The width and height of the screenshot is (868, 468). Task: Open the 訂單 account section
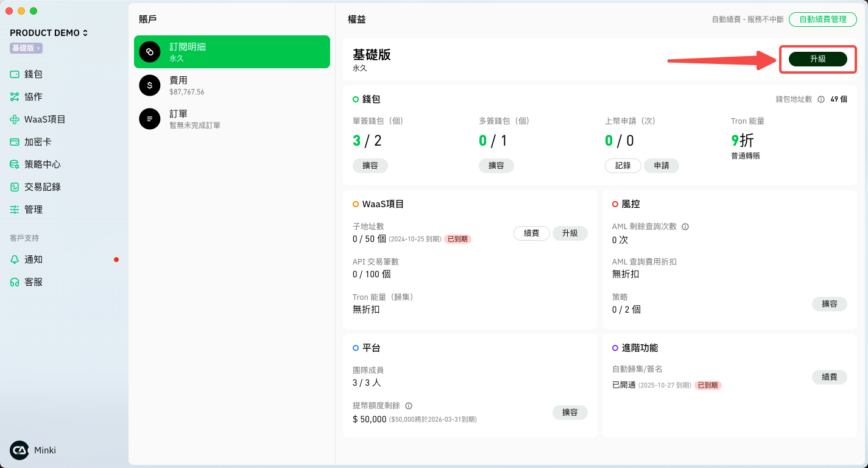(231, 119)
